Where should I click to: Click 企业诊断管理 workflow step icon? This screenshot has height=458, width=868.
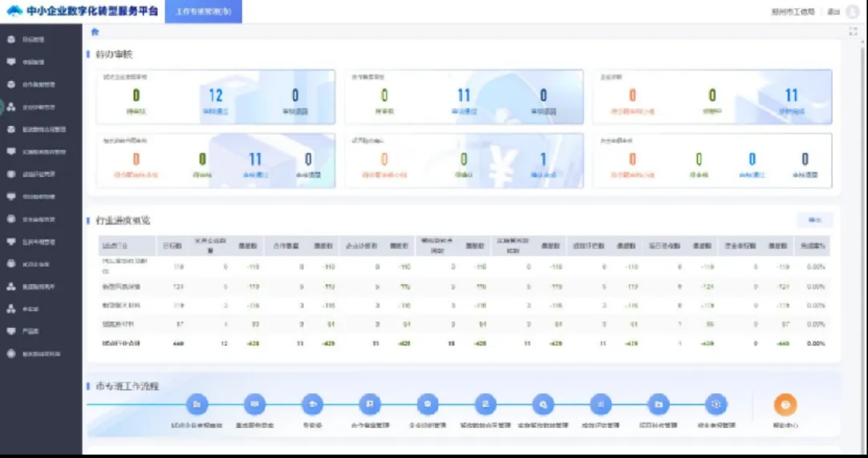click(x=428, y=404)
